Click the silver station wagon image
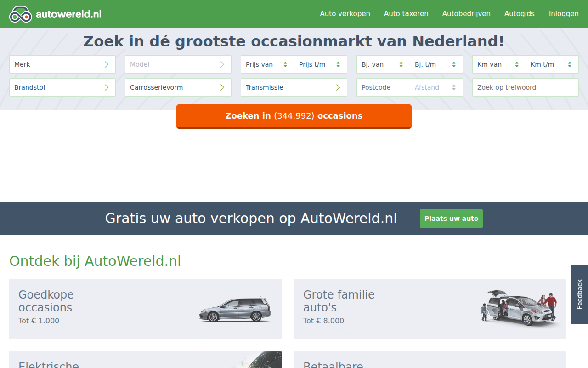Viewport: 588px width, 368px height. click(x=235, y=310)
